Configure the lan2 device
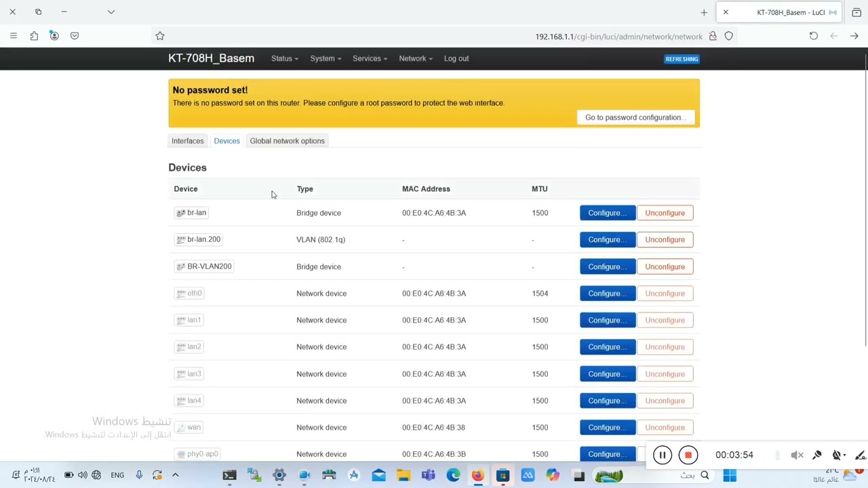The height and width of the screenshot is (488, 868). [x=608, y=347]
